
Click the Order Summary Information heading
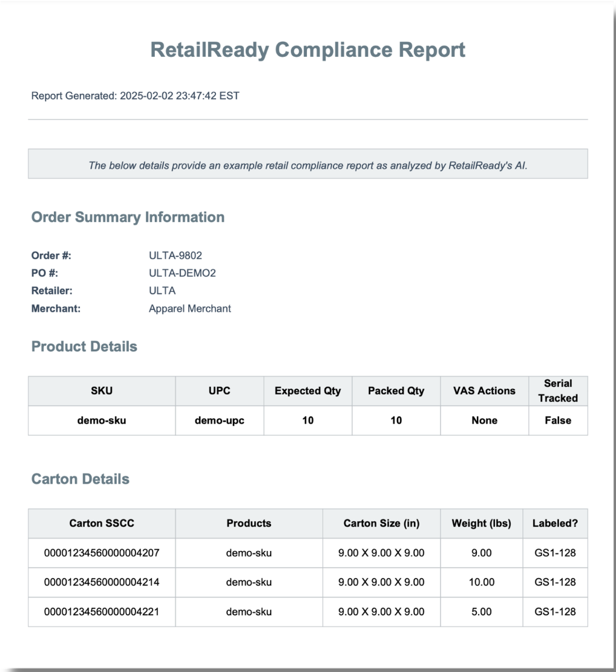(x=128, y=217)
